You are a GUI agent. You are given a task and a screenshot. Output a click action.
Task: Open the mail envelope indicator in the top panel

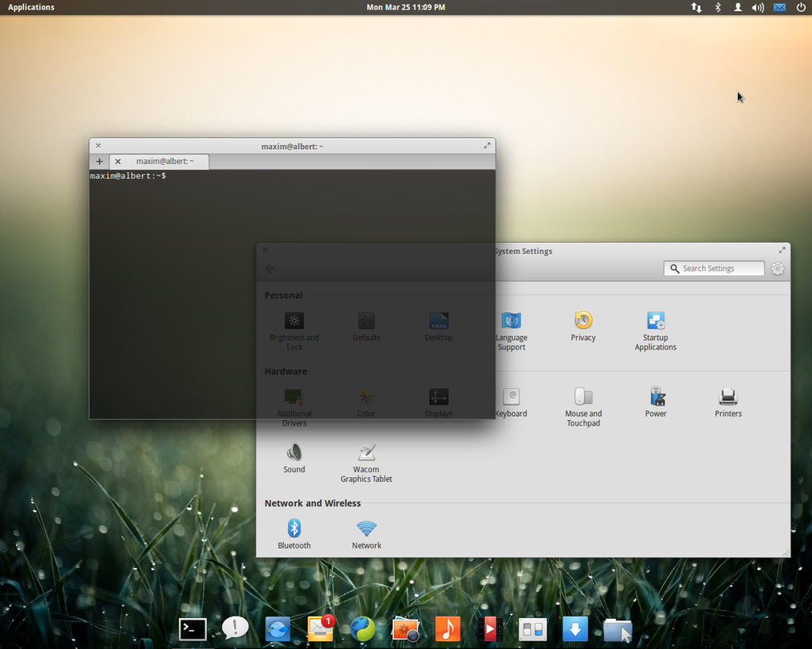pos(779,7)
